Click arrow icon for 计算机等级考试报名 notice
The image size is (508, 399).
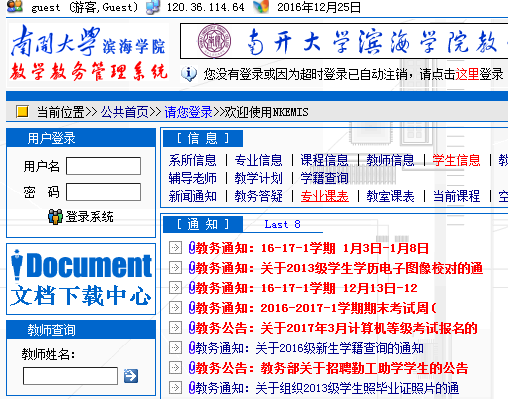click(175, 328)
